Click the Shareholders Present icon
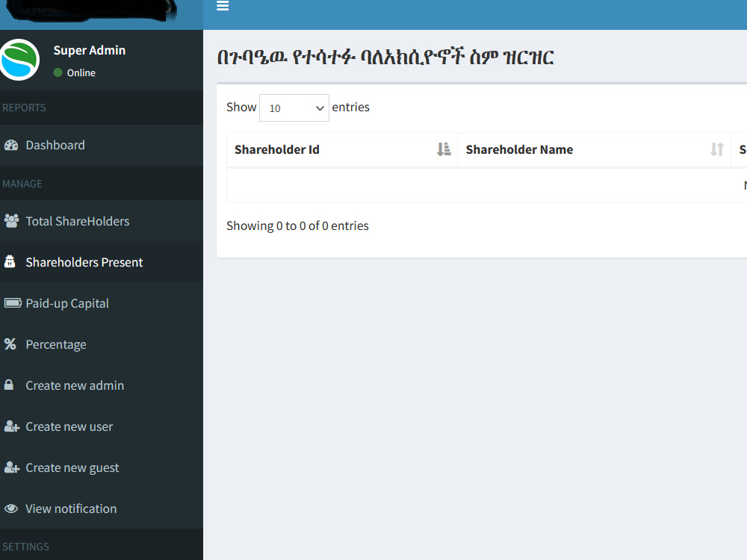The height and width of the screenshot is (560, 747). (10, 261)
